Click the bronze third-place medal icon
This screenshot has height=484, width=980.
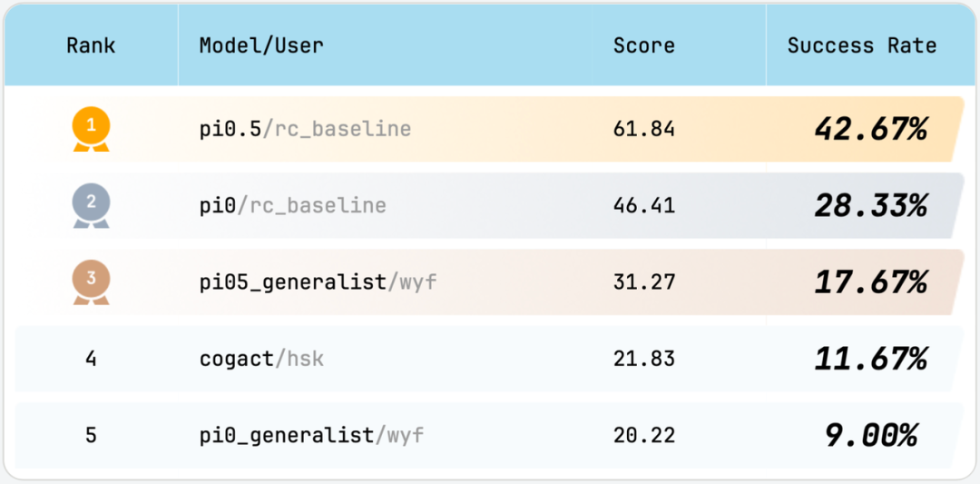[91, 282]
